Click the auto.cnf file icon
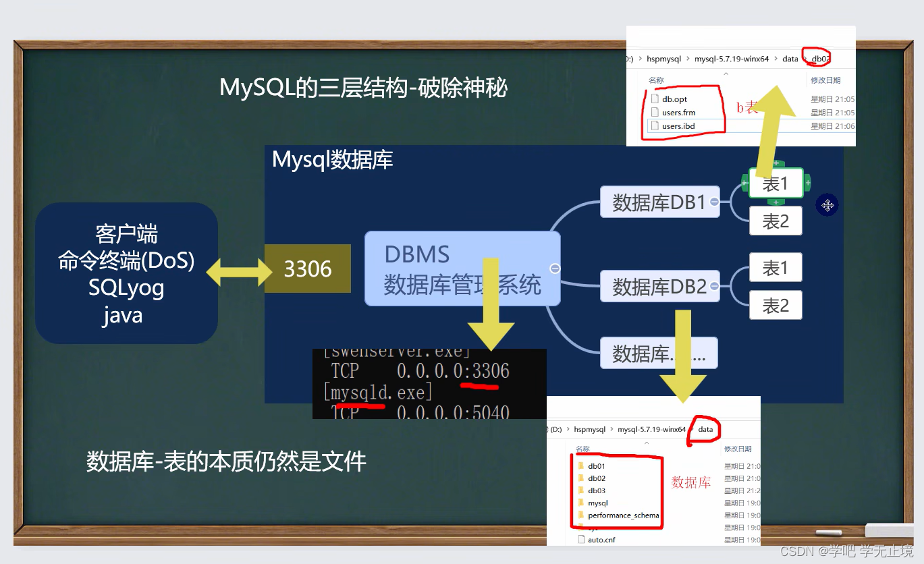Image resolution: width=924 pixels, height=564 pixels. pos(581,540)
